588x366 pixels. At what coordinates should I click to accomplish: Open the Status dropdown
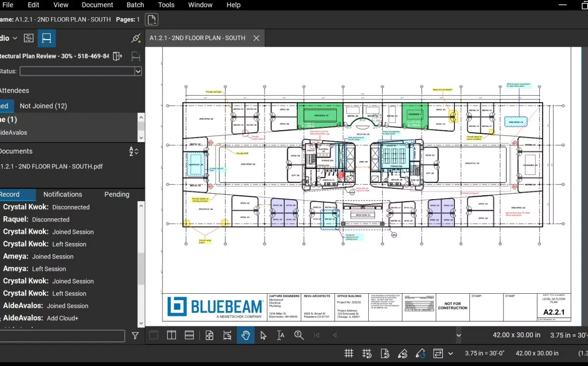pyautogui.click(x=138, y=71)
